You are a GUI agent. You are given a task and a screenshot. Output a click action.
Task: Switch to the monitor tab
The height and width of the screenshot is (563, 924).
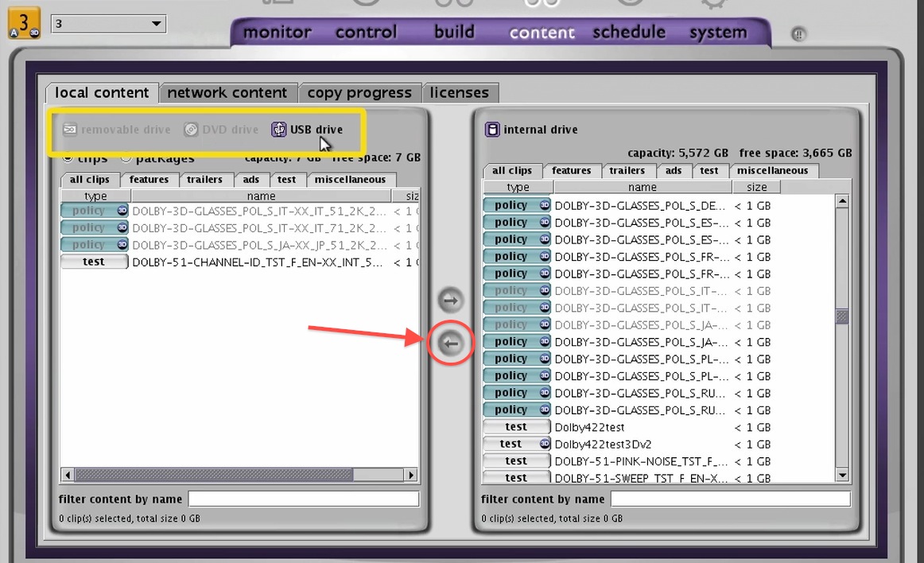pyautogui.click(x=277, y=32)
